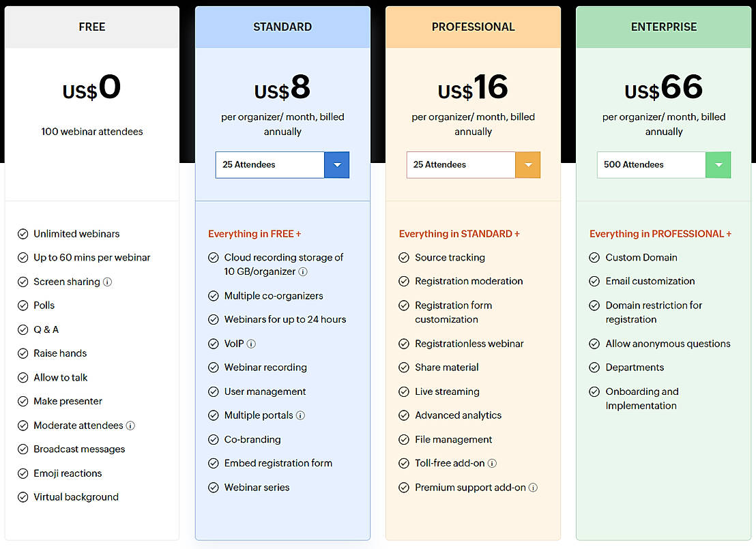Screen dimensions: 756x549
Task: Click the checkmark next to Custom Domain
Action: [x=594, y=258]
